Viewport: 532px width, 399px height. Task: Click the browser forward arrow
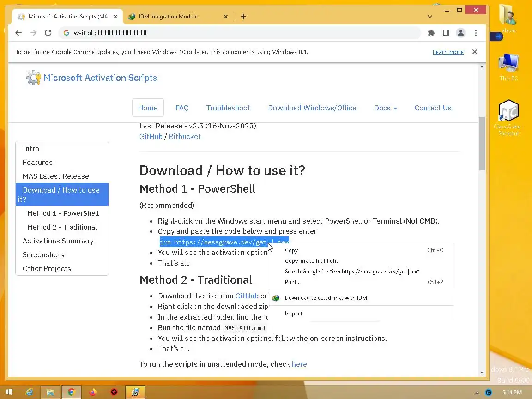33,33
